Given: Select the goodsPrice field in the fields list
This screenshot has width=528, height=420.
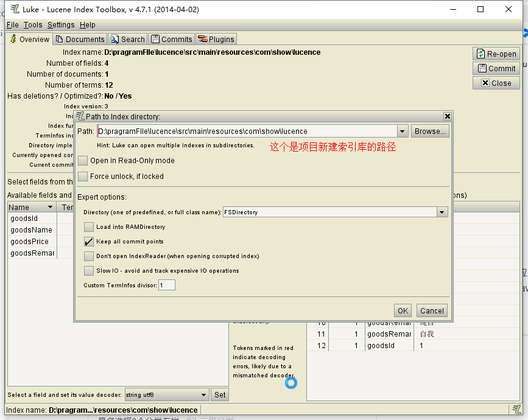Looking at the screenshot, I should tap(27, 241).
